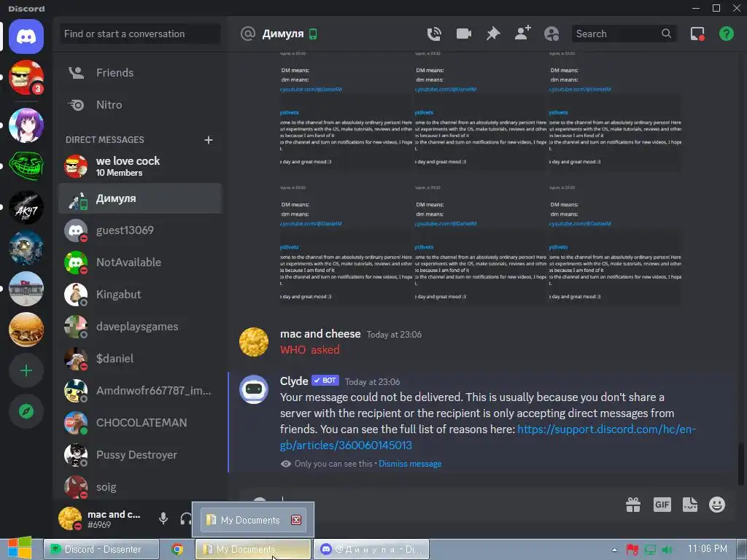The height and width of the screenshot is (560, 747).
Task: Open DM with CHOCOLATEMAN
Action: click(140, 423)
